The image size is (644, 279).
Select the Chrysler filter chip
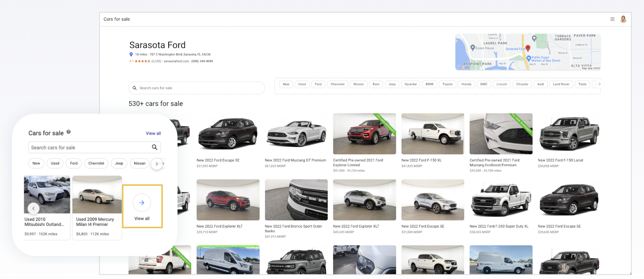[522, 84]
